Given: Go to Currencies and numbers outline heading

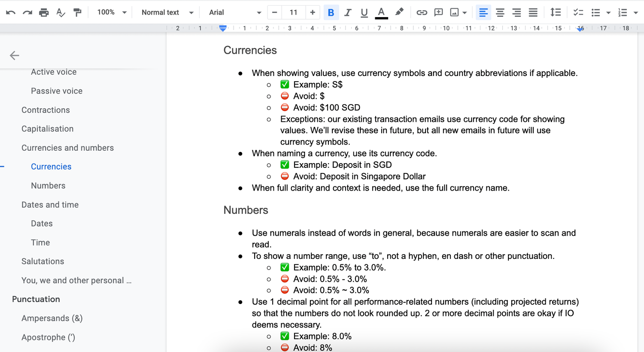Looking at the screenshot, I should 67,148.
